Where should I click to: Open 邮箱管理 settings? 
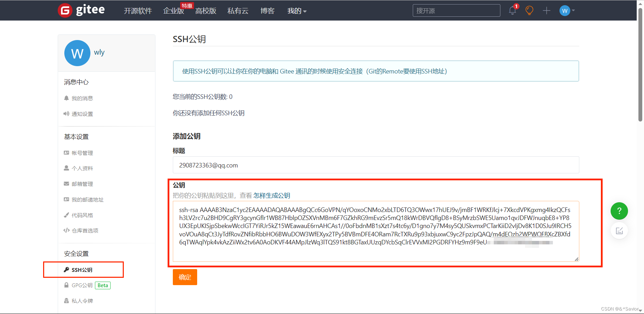(82, 184)
